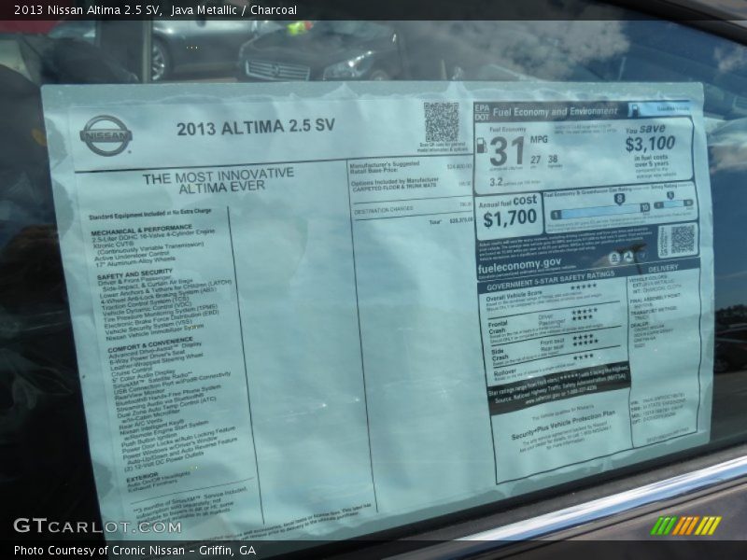Click the 'Nissan Vehicle Immobilizer System' line
747x560 pixels.
pyautogui.click(x=155, y=332)
